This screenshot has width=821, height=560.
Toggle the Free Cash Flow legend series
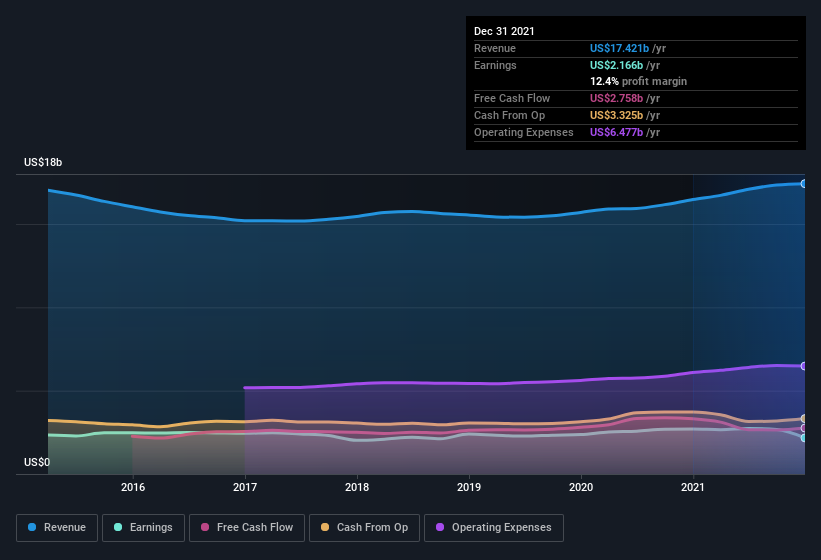tap(247, 528)
